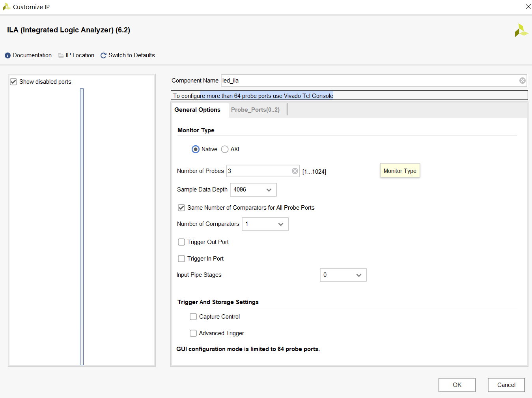Click the ILA (Integrated Logic Analyzer) title
532x398 pixels.
69,30
